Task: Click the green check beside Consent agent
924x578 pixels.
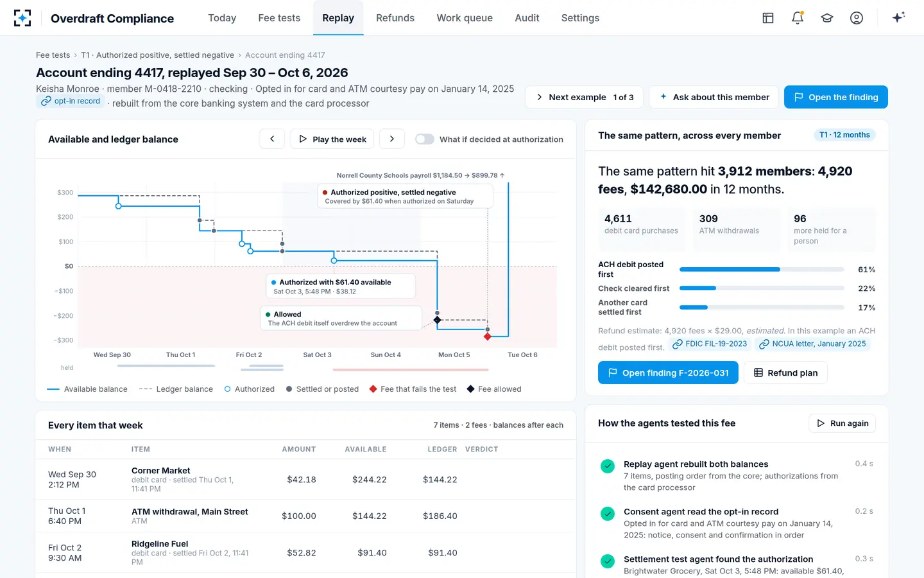Action: (608, 514)
